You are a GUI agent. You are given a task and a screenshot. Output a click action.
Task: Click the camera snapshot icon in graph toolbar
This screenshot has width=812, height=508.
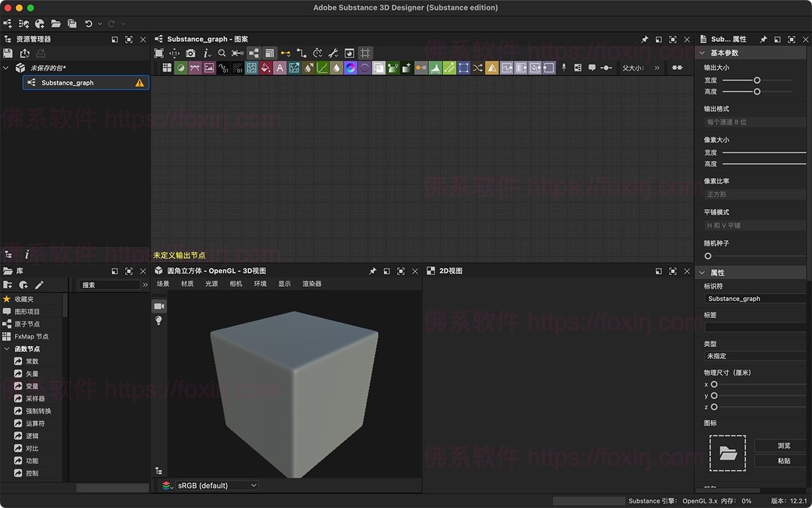click(191, 53)
